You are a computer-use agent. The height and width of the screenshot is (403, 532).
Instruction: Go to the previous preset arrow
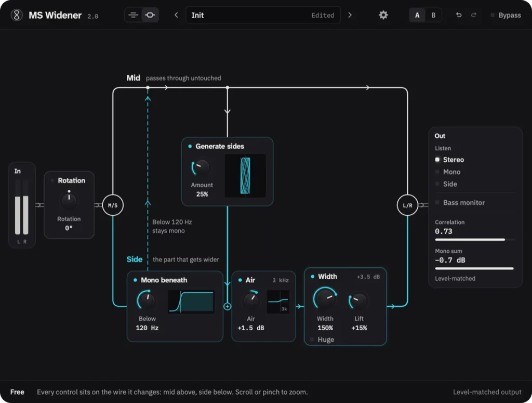tap(176, 15)
